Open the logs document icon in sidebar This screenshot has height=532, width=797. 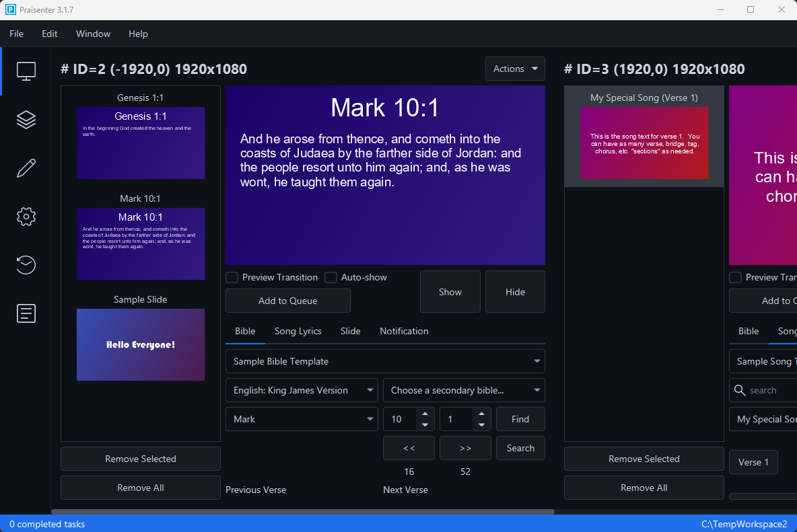pos(26,313)
